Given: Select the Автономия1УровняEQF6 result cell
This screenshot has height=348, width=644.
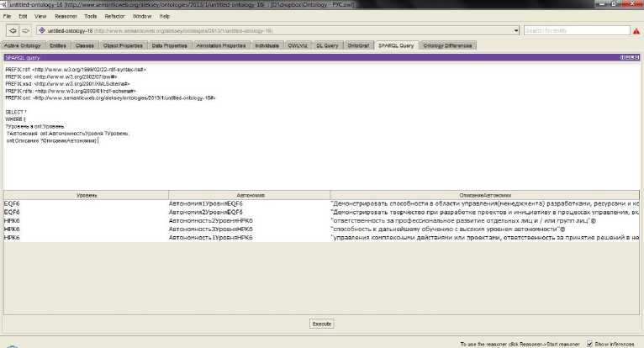Looking at the screenshot, I should point(250,203).
